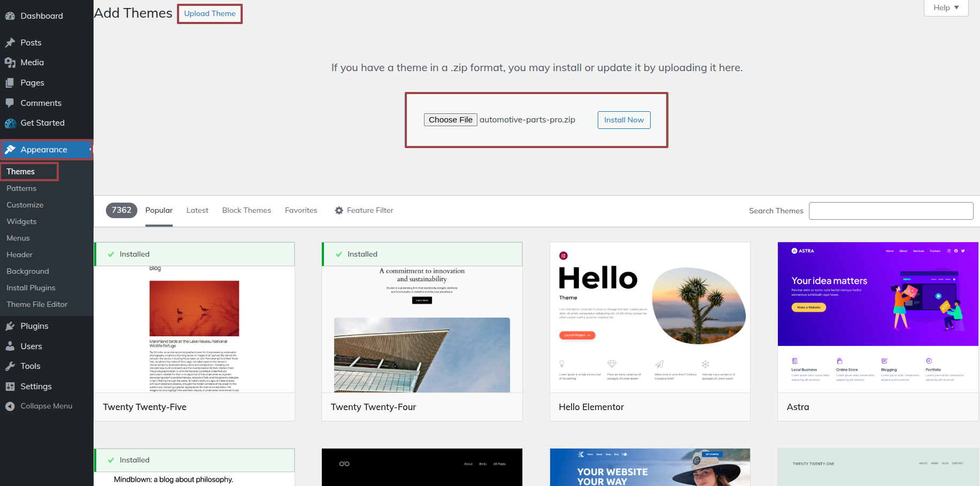Click the Get Started globe icon

[x=10, y=123]
